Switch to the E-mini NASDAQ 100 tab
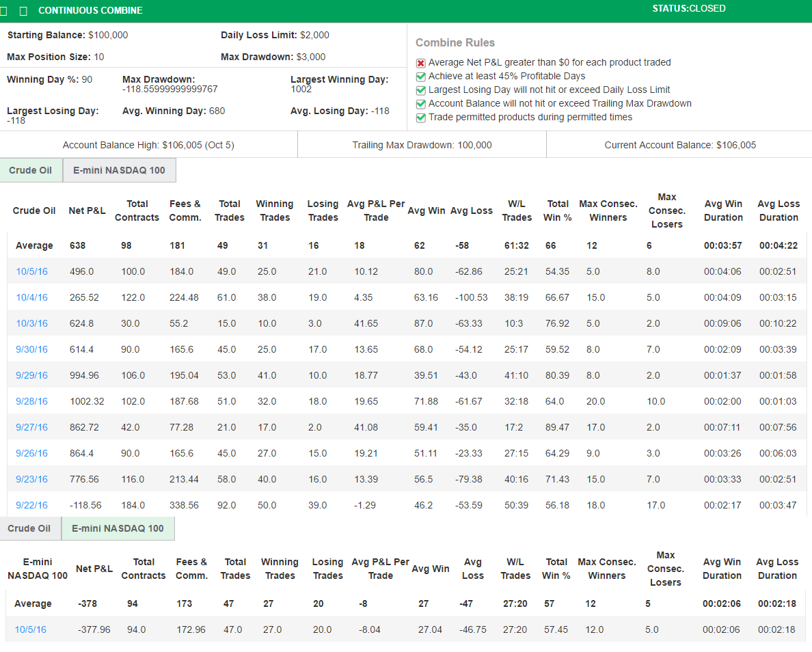Screen dimensions: 812x652 [119, 169]
